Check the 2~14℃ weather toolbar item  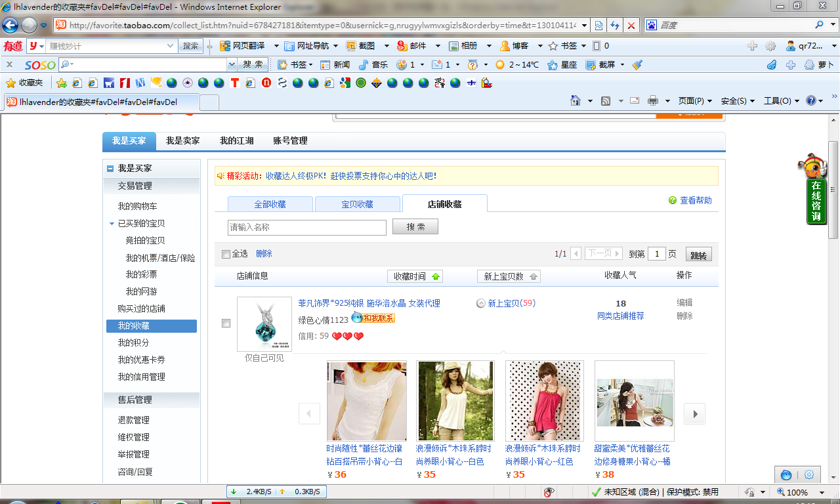click(x=517, y=65)
